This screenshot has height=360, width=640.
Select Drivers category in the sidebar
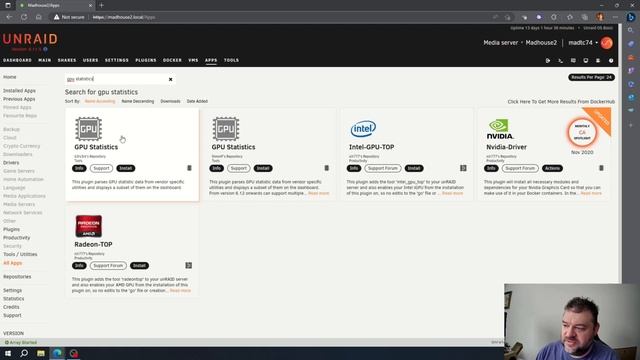(11, 162)
